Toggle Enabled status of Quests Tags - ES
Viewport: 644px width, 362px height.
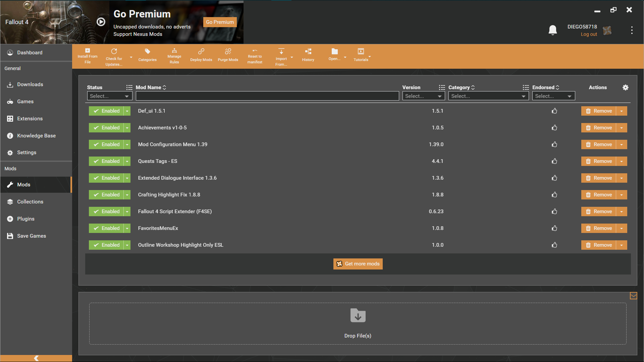point(106,161)
